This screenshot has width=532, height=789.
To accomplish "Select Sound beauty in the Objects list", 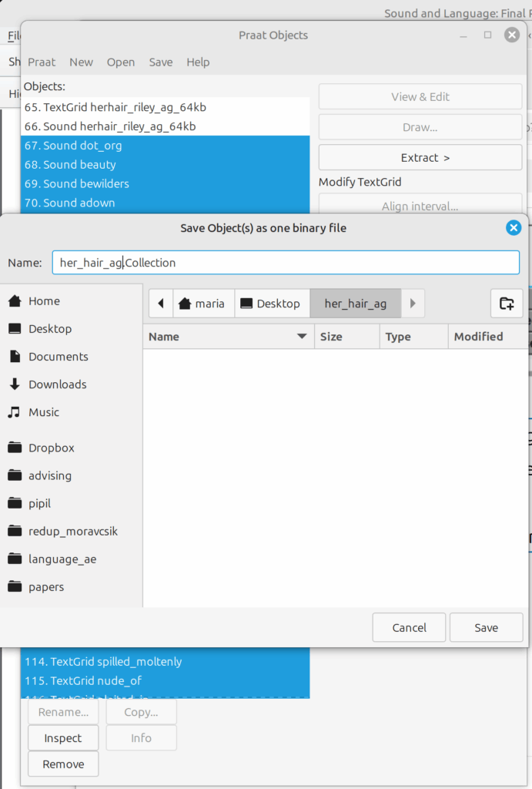I will pos(80,165).
